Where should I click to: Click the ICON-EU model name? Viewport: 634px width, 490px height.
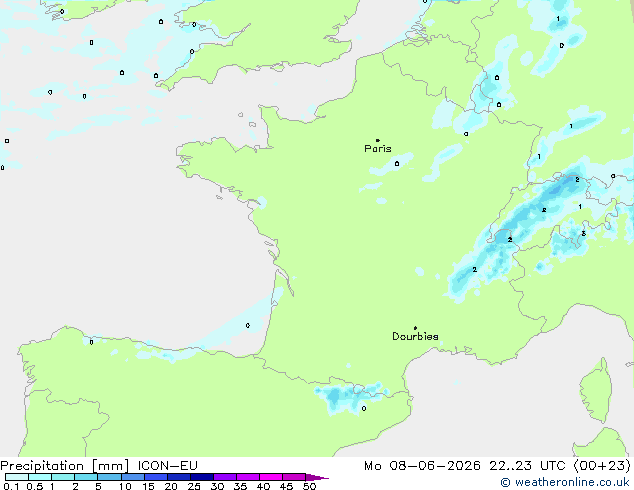pyautogui.click(x=167, y=466)
